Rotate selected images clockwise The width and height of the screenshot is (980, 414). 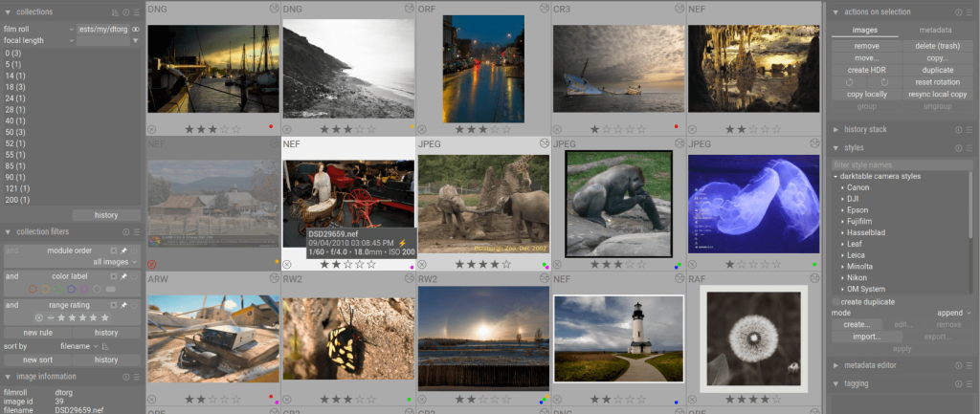tap(883, 82)
